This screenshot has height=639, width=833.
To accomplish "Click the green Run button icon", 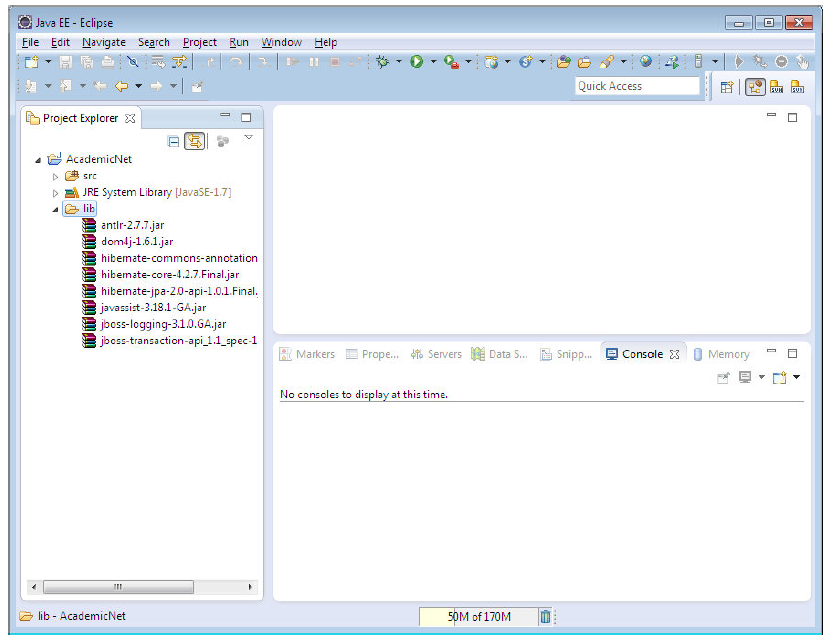I will pyautogui.click(x=416, y=62).
